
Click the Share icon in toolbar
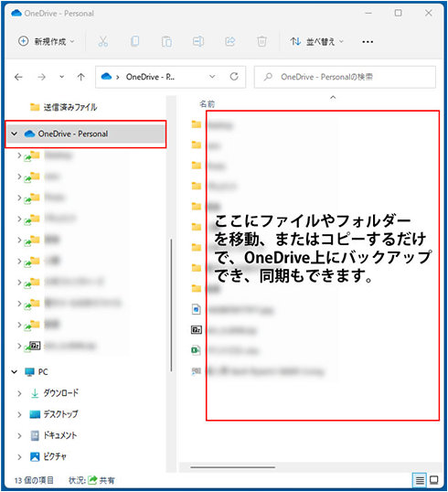point(230,41)
